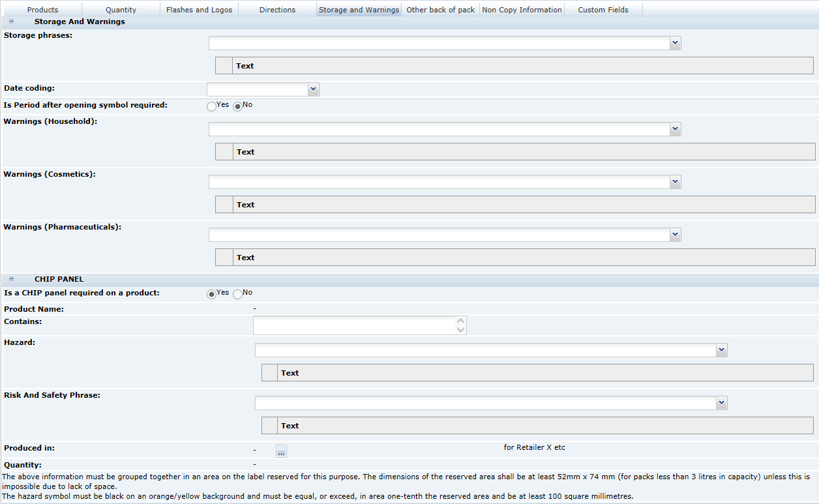Screen dimensions: 819x504
Task: Collapse the Storage And Warnings section
Action: tap(10, 21)
